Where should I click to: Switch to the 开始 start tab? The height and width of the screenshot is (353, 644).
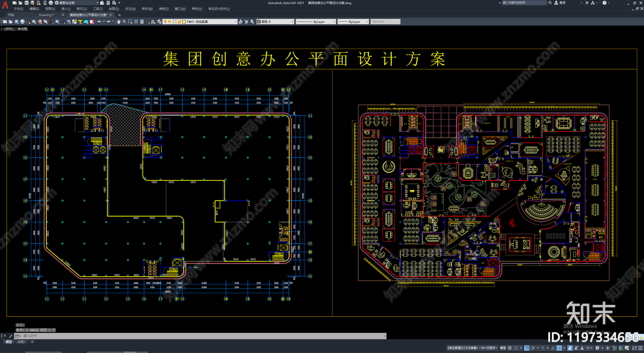[x=11, y=15]
